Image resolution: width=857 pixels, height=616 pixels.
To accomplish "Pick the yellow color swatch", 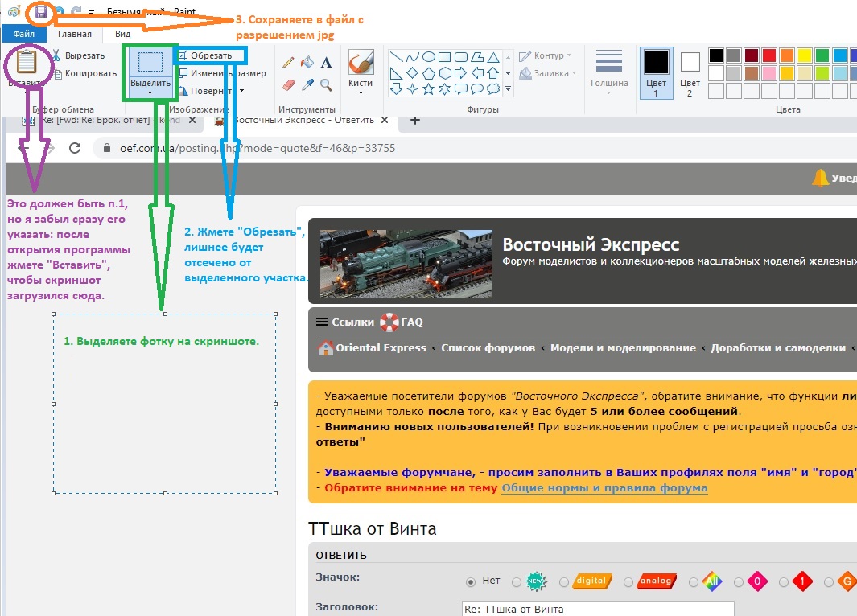I will (805, 55).
